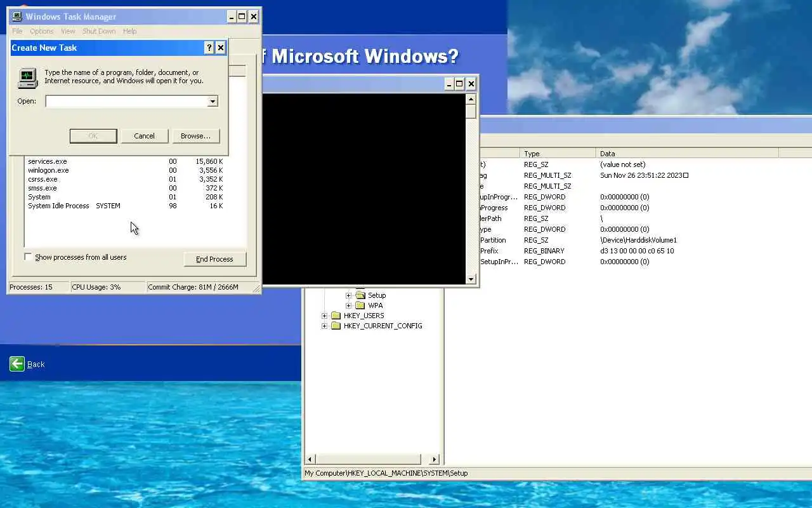
Task: Expand the HKEY_CURRENT_CONFIG registry hive
Action: (324, 326)
